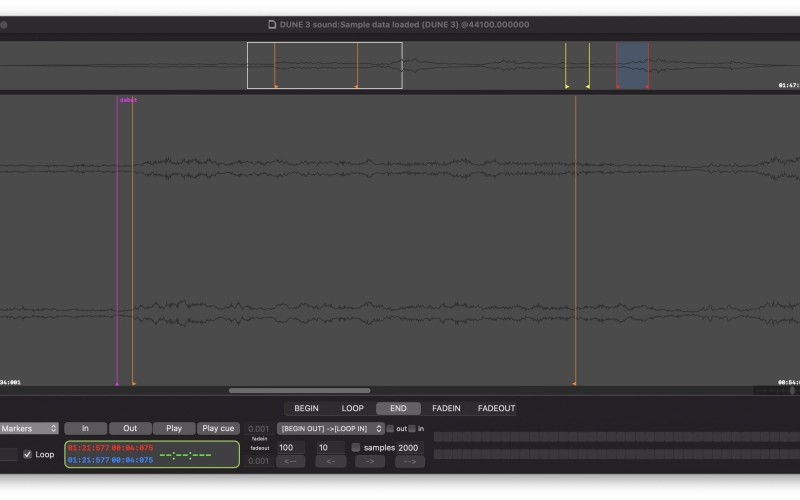Click the red marker at blue region's start

617,65
